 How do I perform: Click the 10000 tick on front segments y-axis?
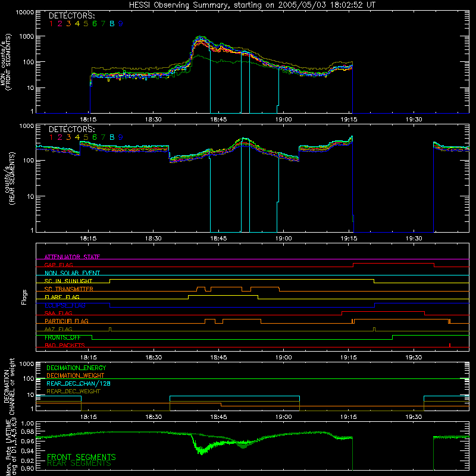(x=24, y=12)
